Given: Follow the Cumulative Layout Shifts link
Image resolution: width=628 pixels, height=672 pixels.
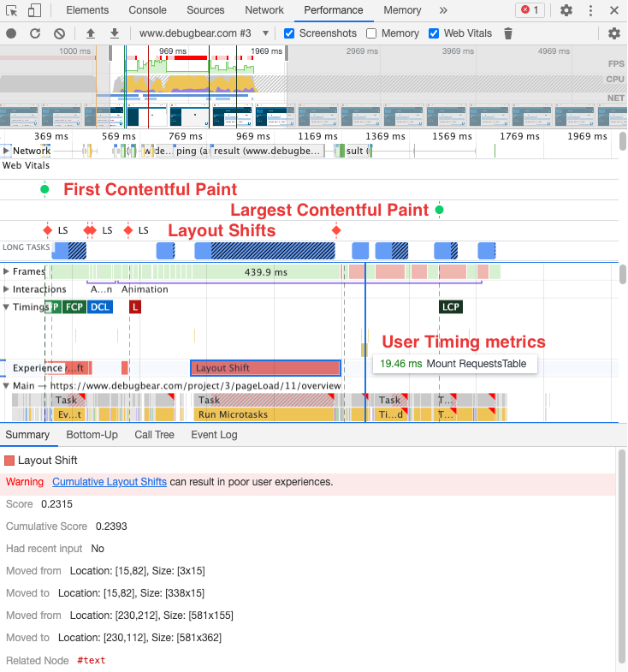Looking at the screenshot, I should [110, 482].
